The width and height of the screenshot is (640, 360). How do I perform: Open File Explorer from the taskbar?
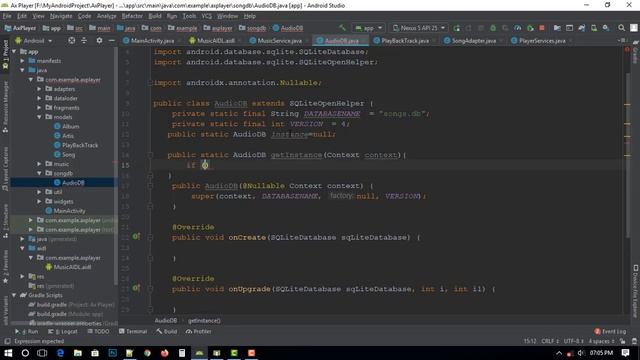coord(78,353)
